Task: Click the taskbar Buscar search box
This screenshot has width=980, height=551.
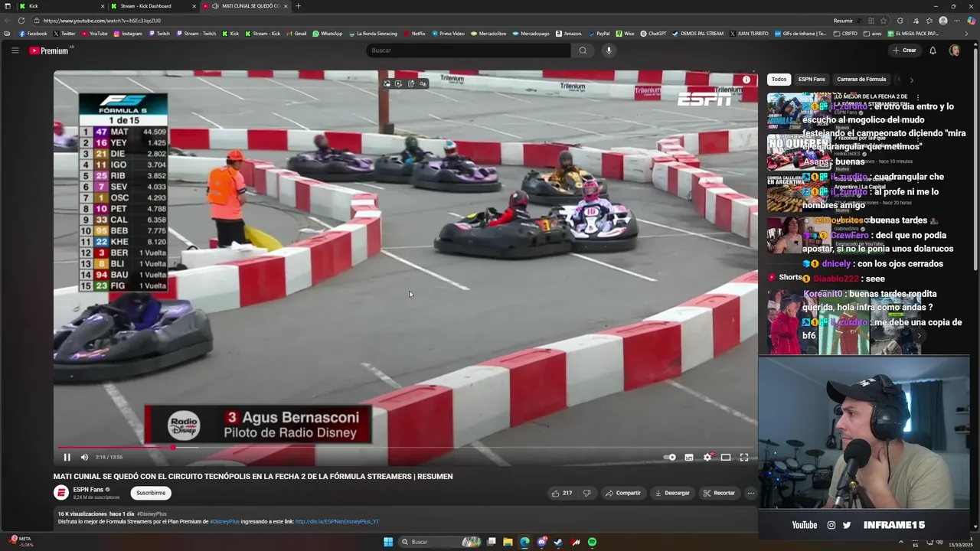Action: (x=440, y=542)
